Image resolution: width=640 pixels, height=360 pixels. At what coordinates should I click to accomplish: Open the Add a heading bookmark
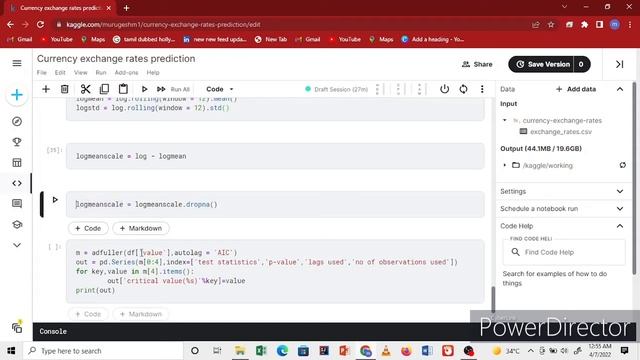(433, 39)
